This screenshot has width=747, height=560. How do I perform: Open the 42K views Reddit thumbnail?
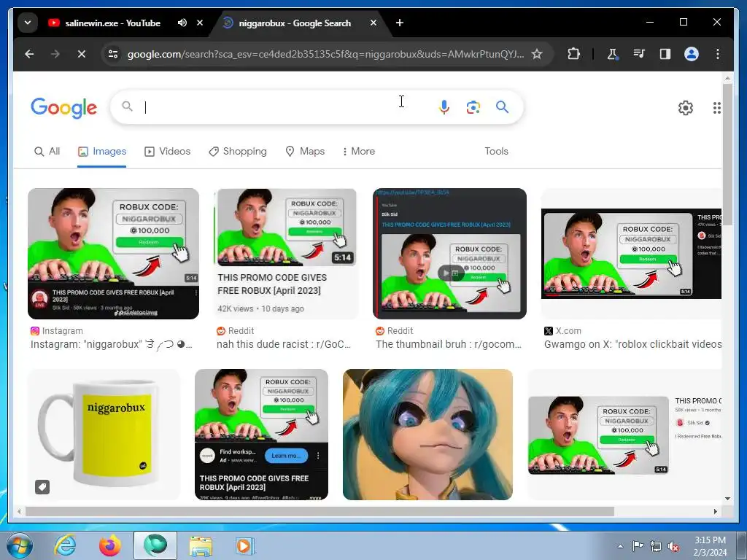click(286, 254)
